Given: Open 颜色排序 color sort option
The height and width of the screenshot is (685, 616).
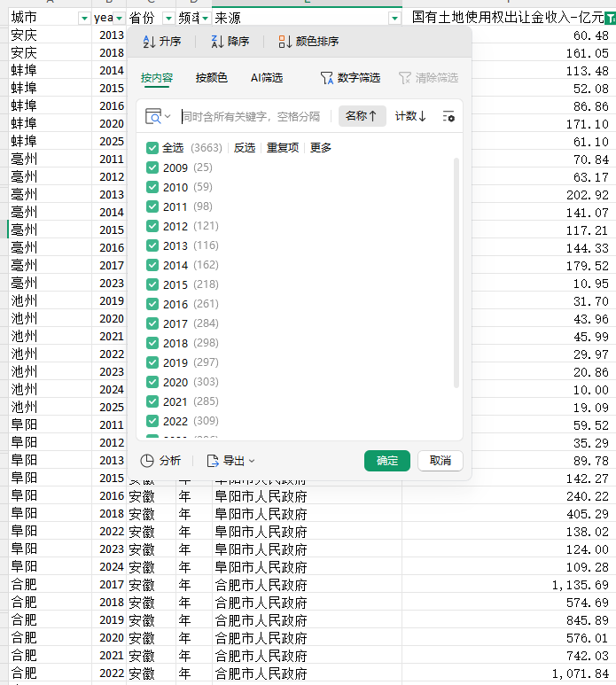Looking at the screenshot, I should [x=308, y=42].
